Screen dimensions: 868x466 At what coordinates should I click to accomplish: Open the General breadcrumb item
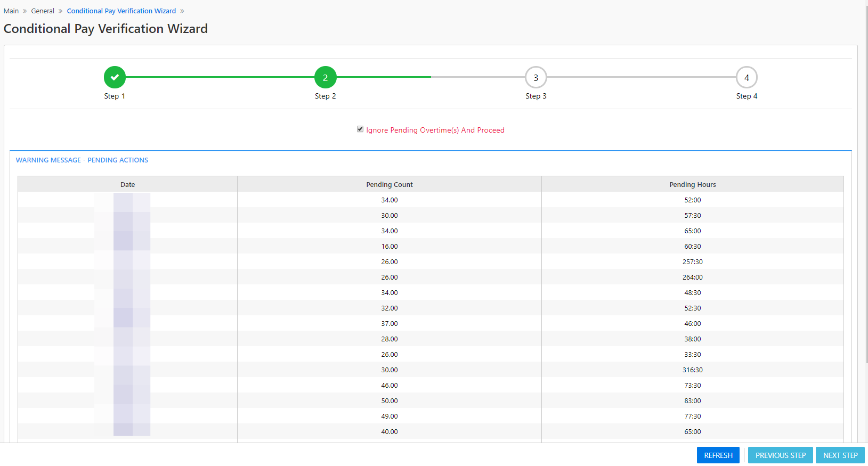coord(43,11)
